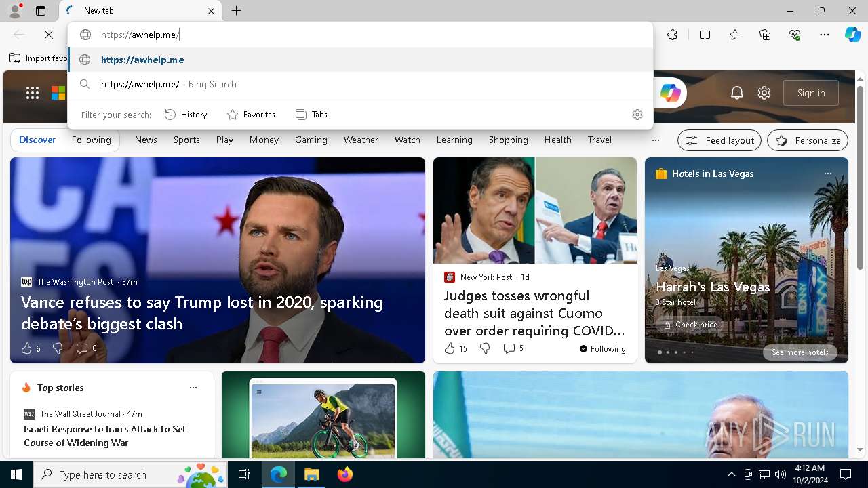Switch to the Following tab
868x488 pixels.
point(91,140)
